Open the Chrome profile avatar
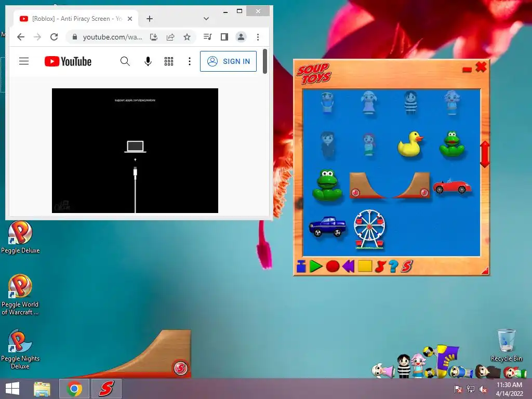Viewport: 532px width, 399px height. click(241, 37)
